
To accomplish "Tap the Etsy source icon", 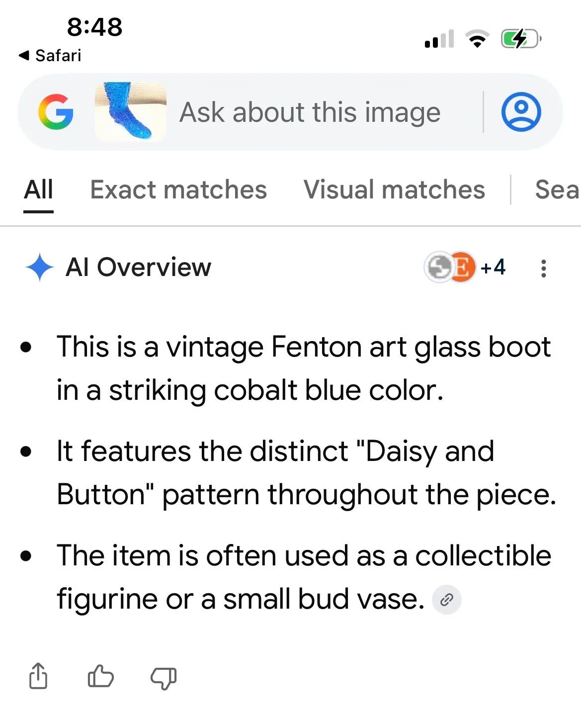I will point(462,267).
